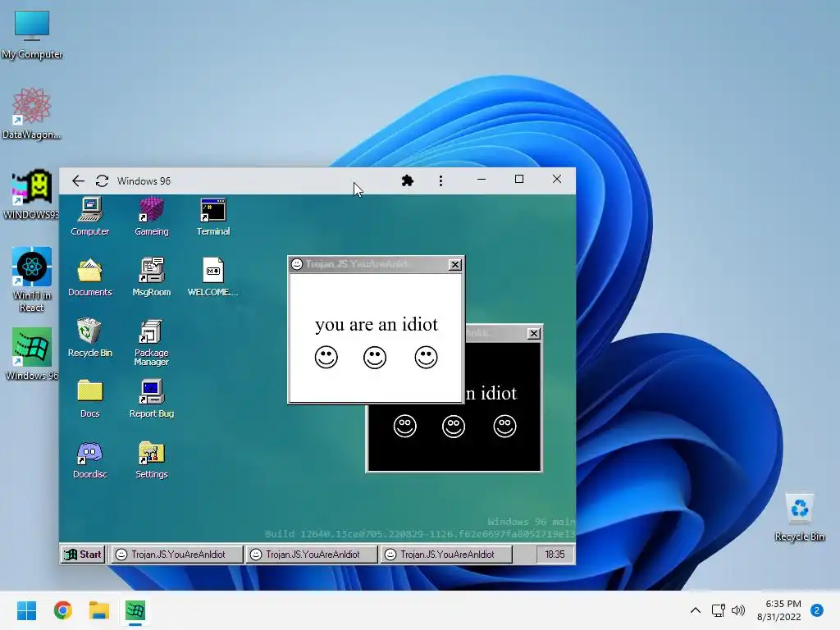Click the middle smiley face in the white popup

point(374,358)
